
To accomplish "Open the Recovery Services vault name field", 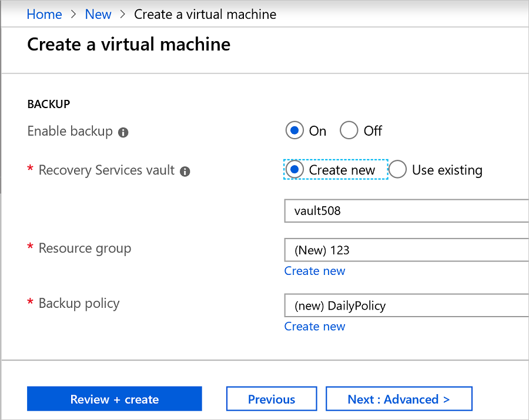I will pos(406,211).
